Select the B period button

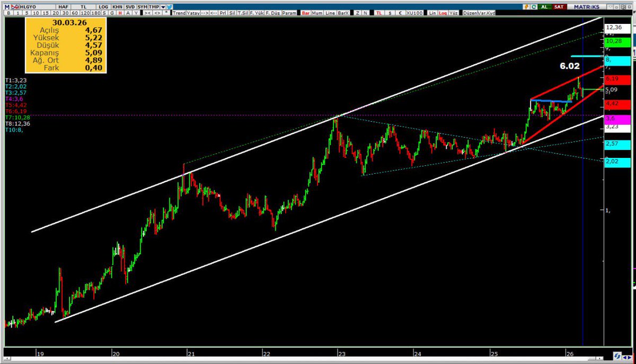point(9,13)
